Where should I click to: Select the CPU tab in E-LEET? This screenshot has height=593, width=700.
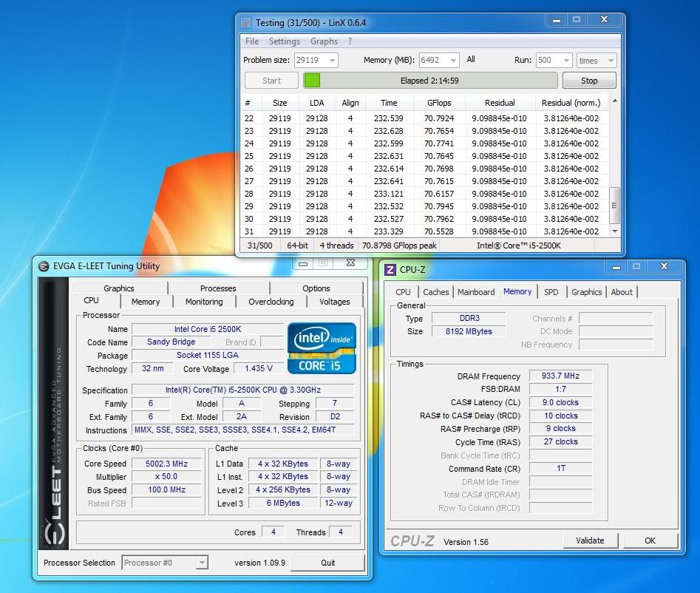tap(91, 301)
